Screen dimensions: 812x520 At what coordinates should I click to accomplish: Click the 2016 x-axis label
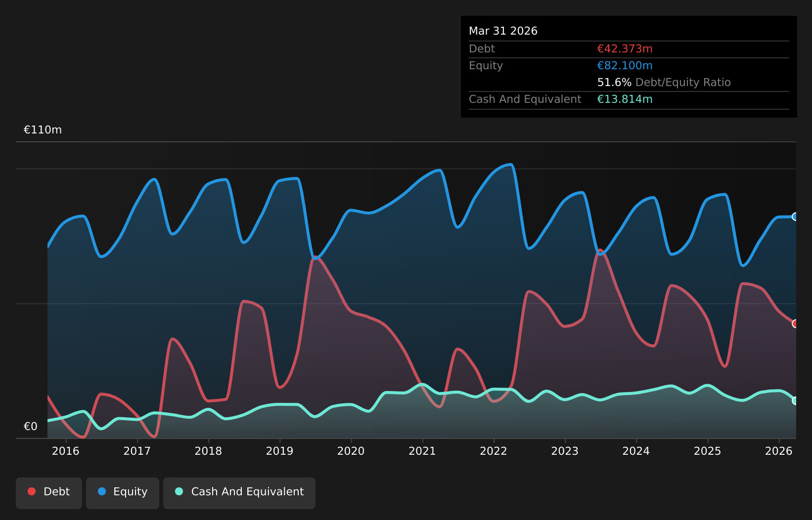point(66,451)
